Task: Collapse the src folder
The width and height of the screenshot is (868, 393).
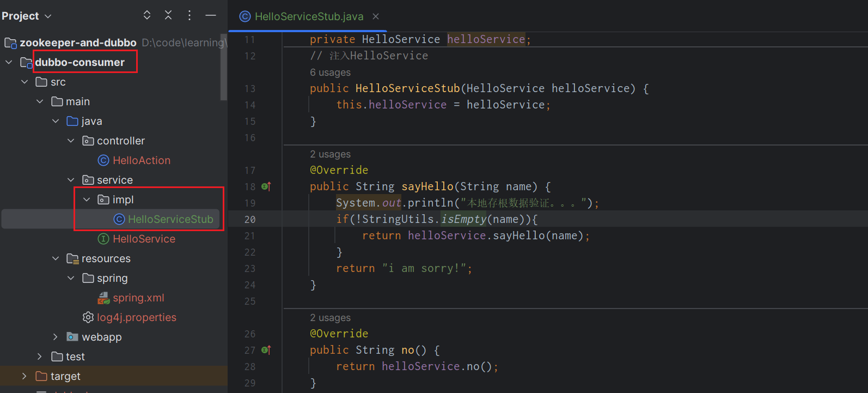Action: click(x=25, y=82)
